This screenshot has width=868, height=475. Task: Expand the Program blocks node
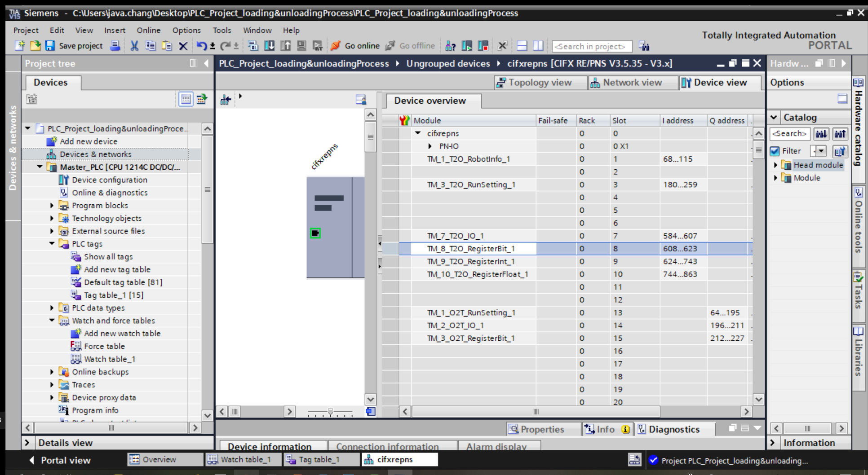[52, 206]
